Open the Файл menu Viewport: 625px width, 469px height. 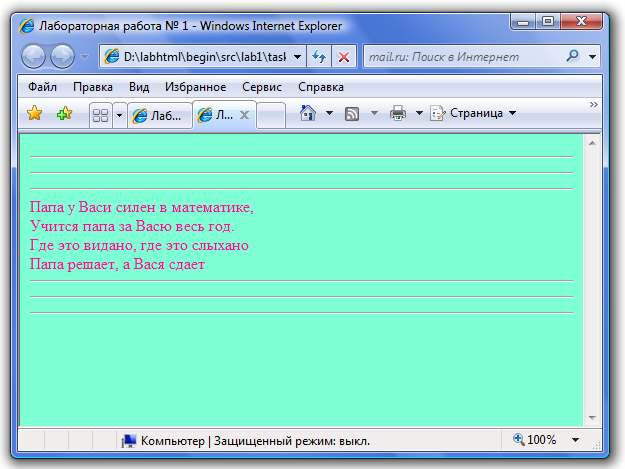coord(42,87)
